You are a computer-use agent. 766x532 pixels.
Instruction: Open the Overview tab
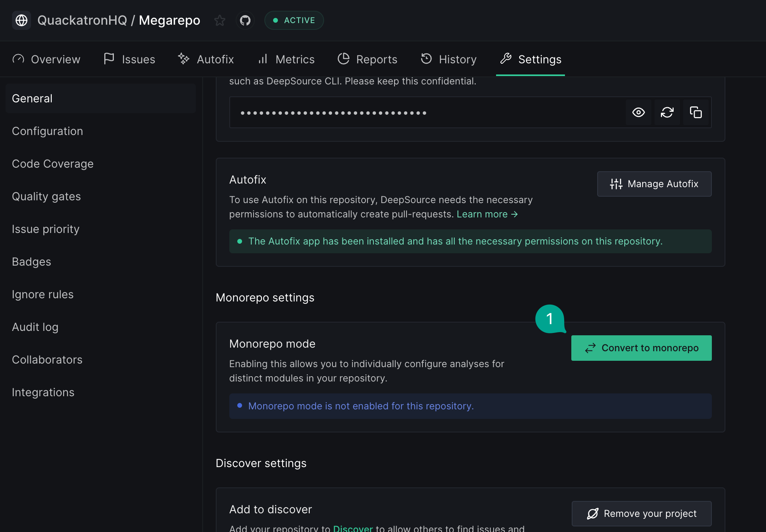[47, 59]
